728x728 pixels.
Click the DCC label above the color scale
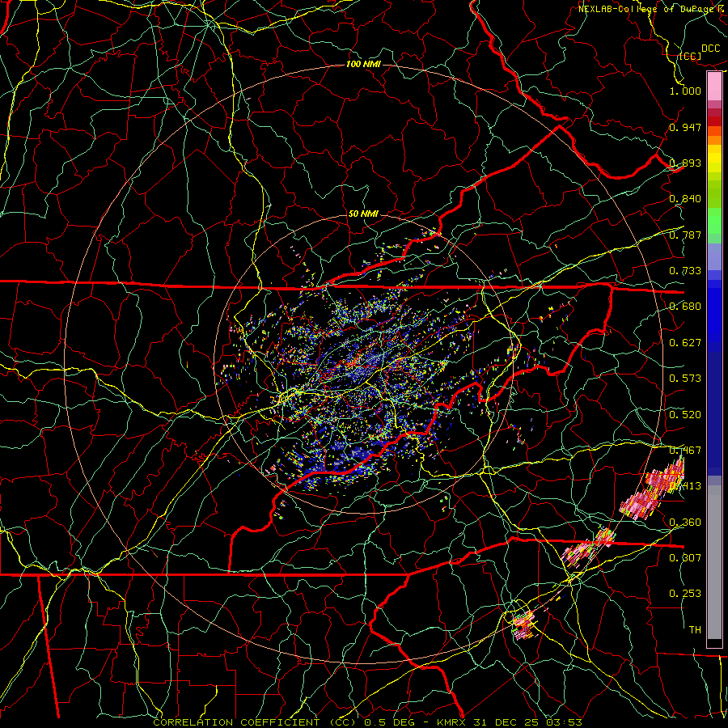(710, 49)
